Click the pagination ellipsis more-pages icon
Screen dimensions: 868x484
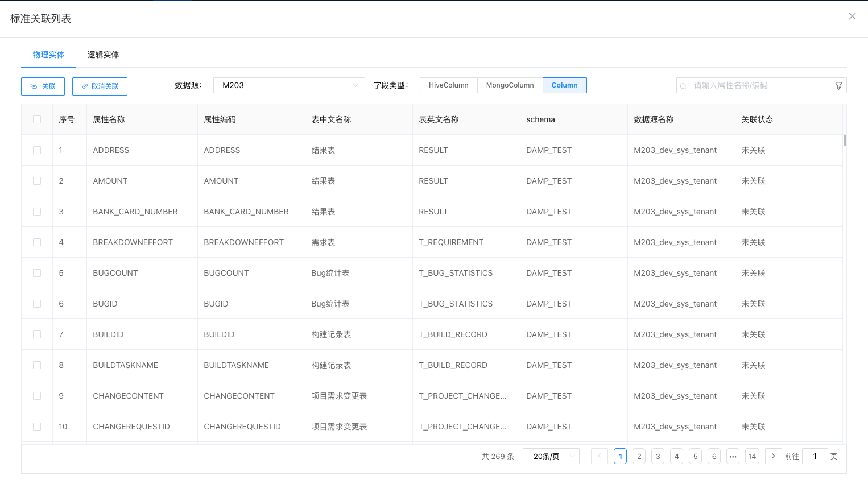(733, 456)
